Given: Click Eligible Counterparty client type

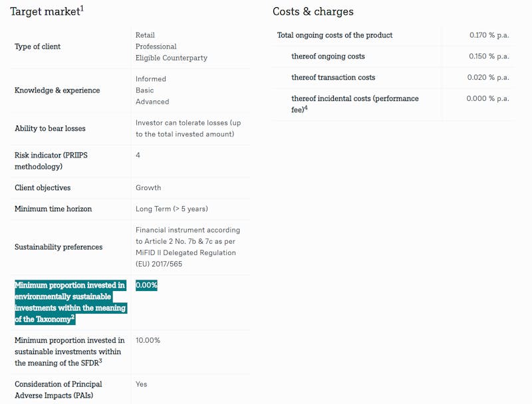Looking at the screenshot, I should coord(172,58).
